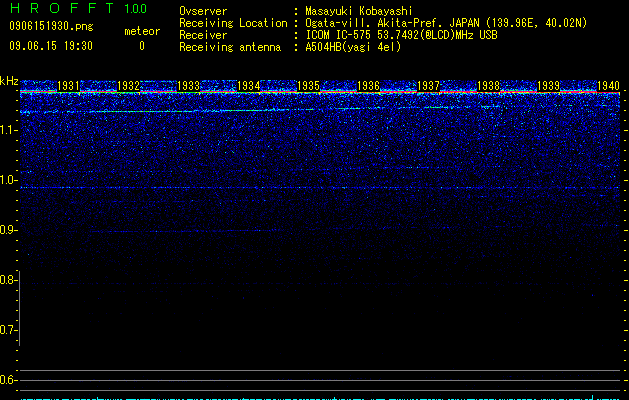This screenshot has height=400, width=629.
Task: Click the gray vertical bar near 0.7 kHz
Action: pos(19,308)
